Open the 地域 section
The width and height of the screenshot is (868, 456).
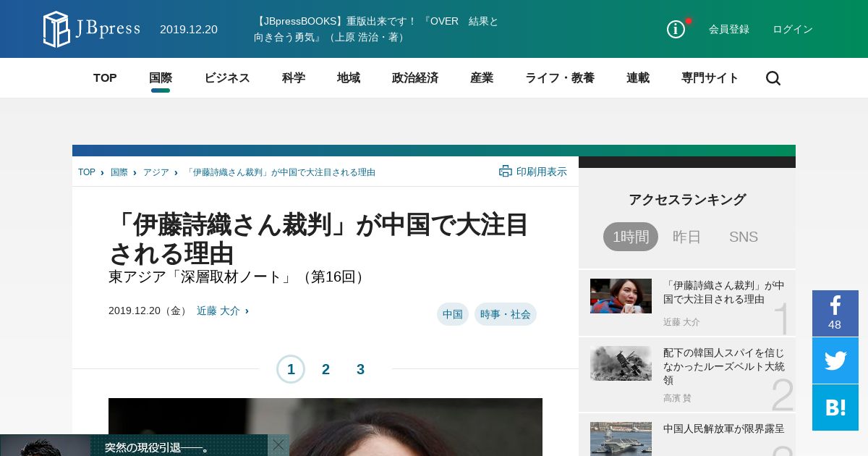[x=349, y=78]
